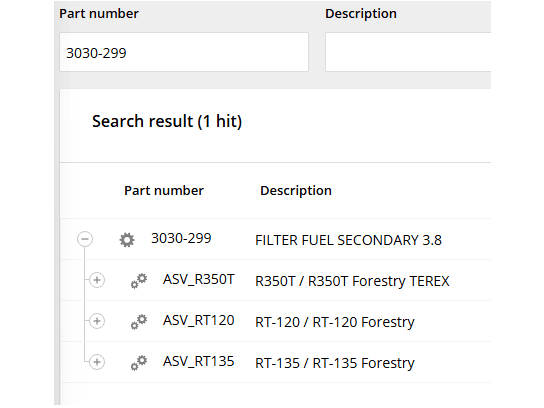The height and width of the screenshot is (408, 544).
Task: Select the ASV_RT135 part entry
Action: pyautogui.click(x=199, y=362)
